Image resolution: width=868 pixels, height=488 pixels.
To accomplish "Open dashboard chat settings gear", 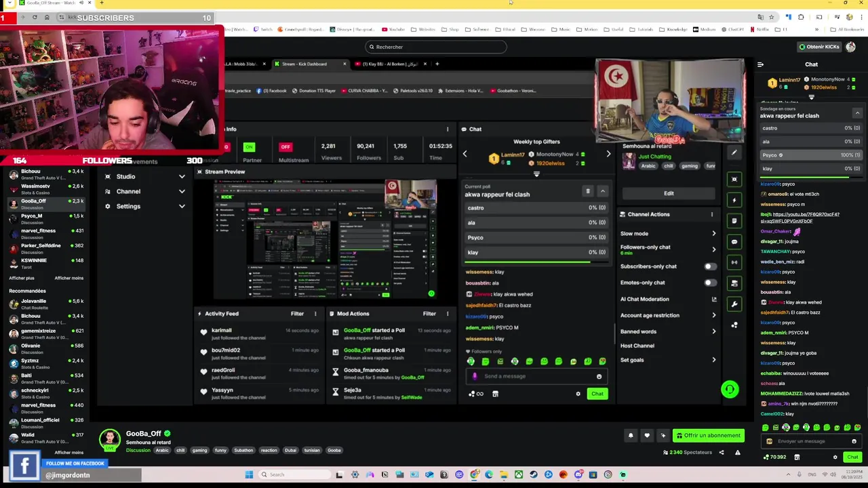I will pos(578,394).
